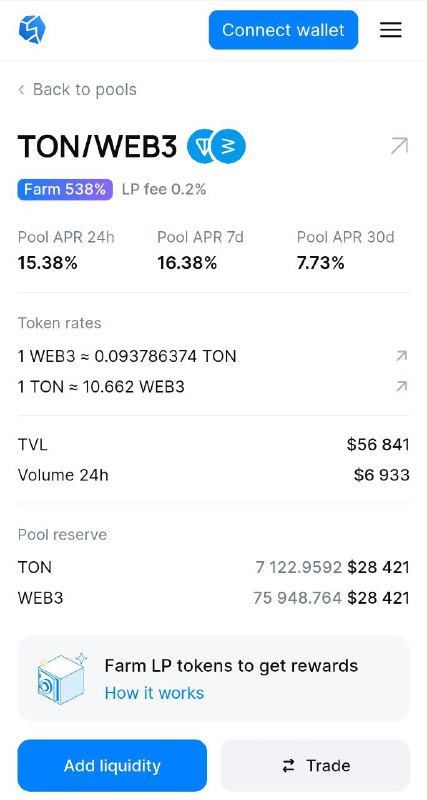Click the WEB3 token icon

tap(229, 146)
